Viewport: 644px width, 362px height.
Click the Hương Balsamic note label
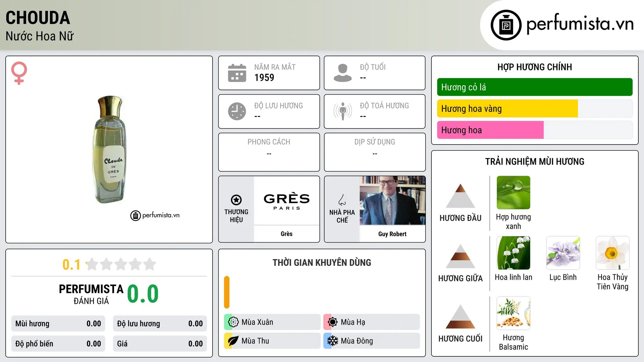click(x=514, y=342)
